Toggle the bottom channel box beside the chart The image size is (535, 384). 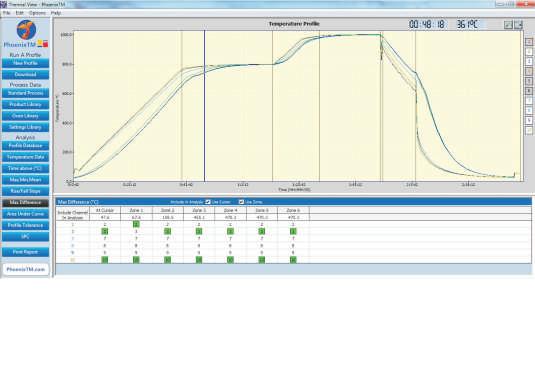[529, 131]
